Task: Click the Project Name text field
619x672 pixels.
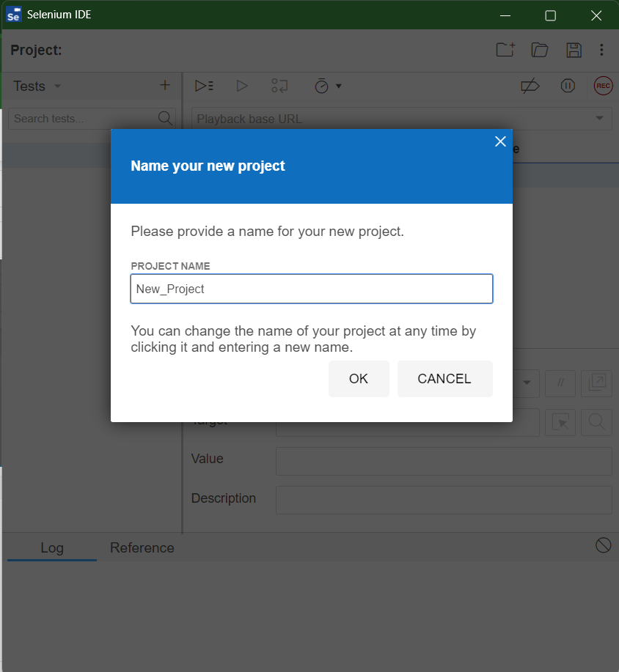Action: [x=312, y=289]
